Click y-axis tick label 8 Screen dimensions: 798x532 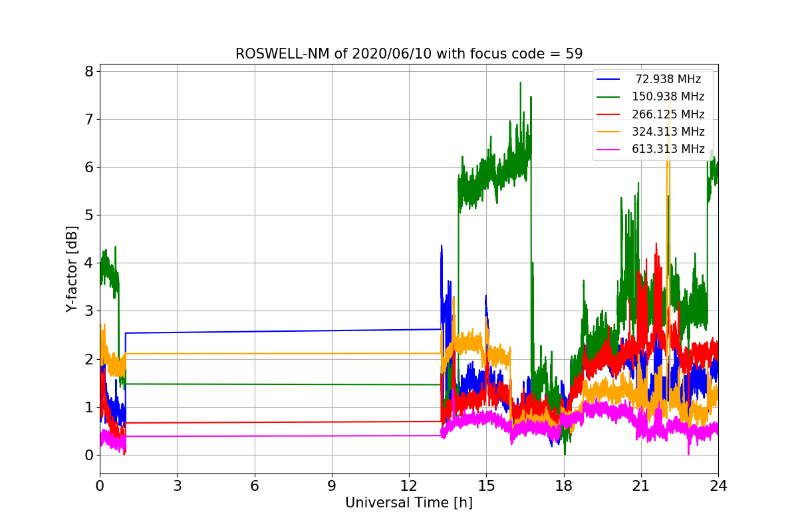[x=88, y=71]
